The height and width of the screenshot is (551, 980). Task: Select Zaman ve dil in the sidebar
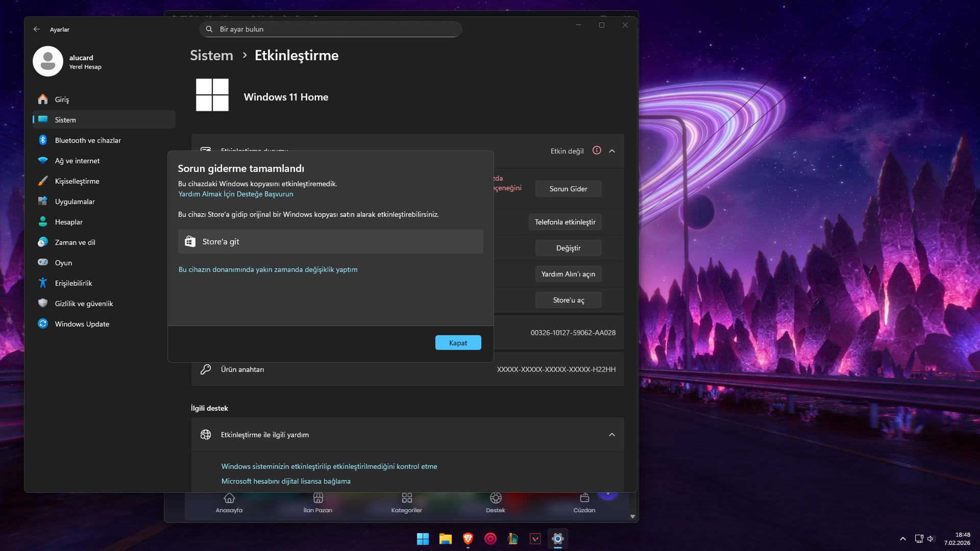[104, 242]
